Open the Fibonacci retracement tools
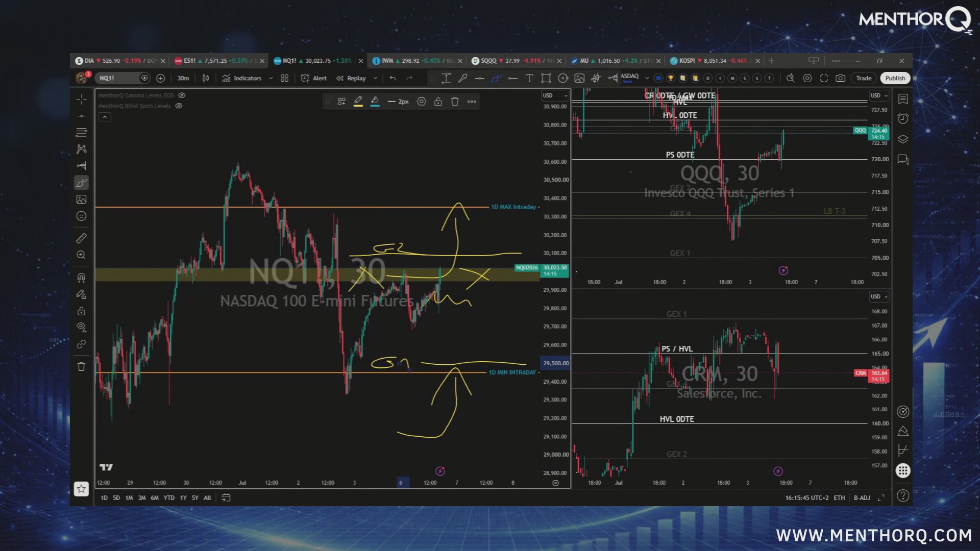 coord(81,133)
